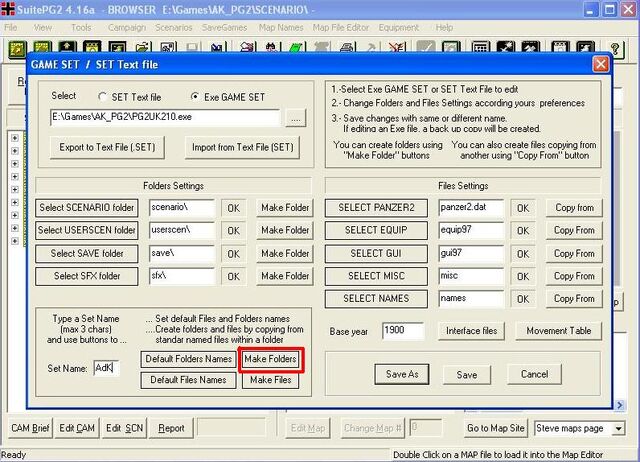Click the Save button
The height and width of the screenshot is (462, 640).
[x=467, y=375]
